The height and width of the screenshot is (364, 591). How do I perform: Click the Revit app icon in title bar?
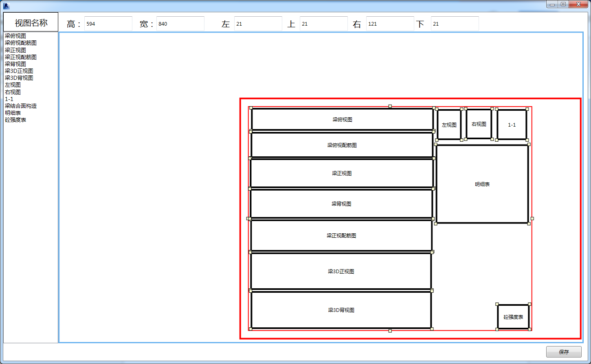(x=6, y=6)
